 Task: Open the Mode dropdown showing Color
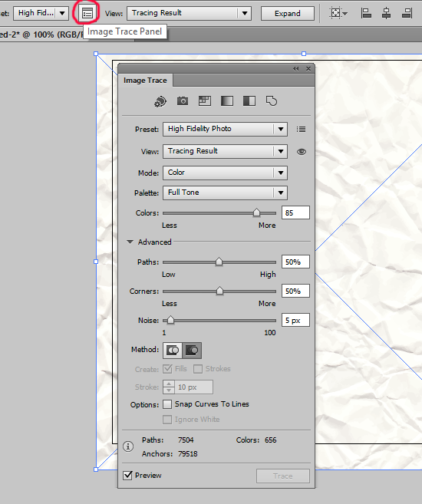pos(225,173)
